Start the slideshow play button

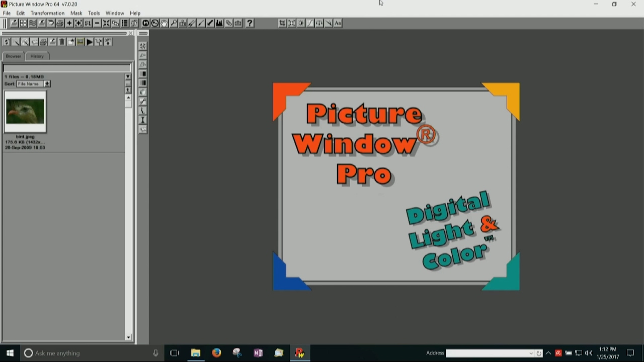pyautogui.click(x=90, y=42)
